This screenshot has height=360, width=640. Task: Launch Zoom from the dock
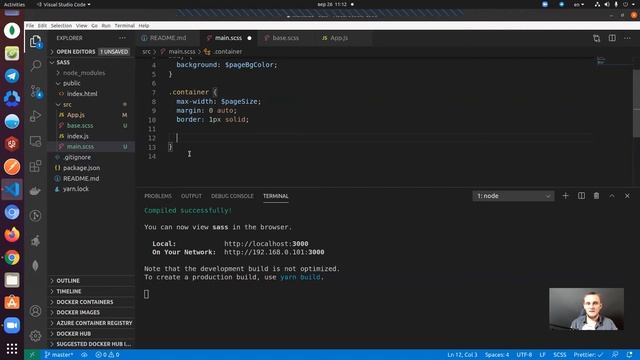[x=12, y=325]
